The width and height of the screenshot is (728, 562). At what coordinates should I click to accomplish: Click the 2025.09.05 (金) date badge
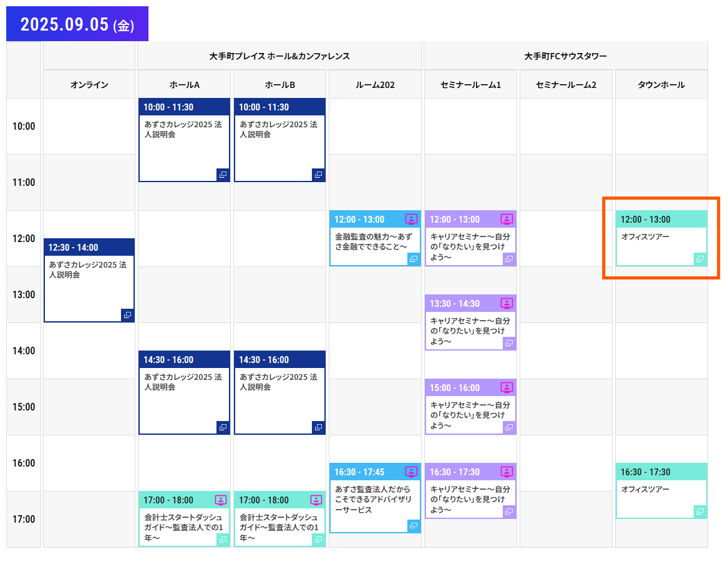coord(77,24)
